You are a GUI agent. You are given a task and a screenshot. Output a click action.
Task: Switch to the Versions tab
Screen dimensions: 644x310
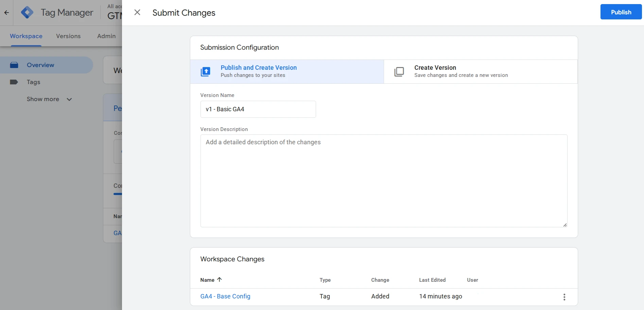68,36
